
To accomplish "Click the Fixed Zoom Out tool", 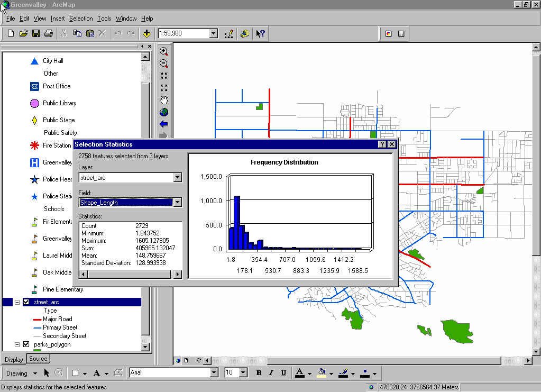I will (164, 88).
